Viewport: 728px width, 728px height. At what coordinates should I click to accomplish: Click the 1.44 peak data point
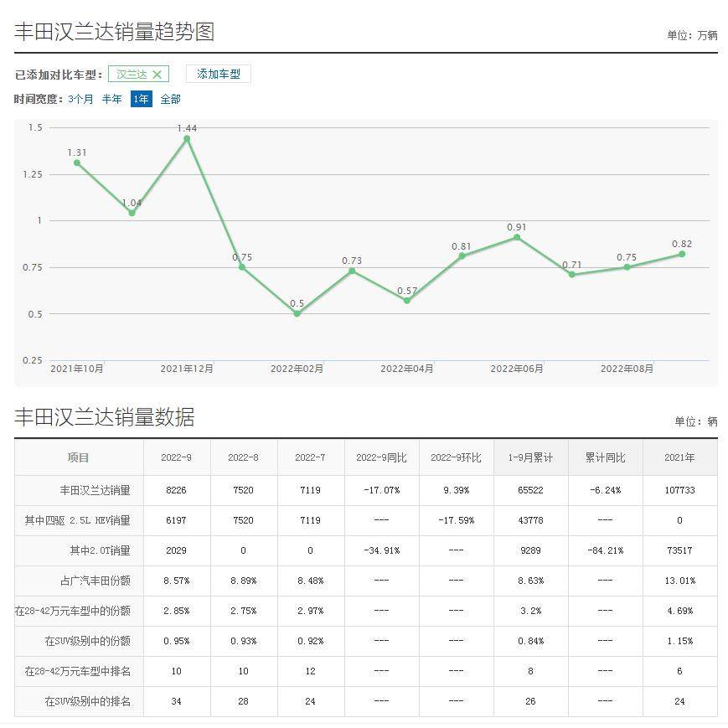(x=187, y=139)
